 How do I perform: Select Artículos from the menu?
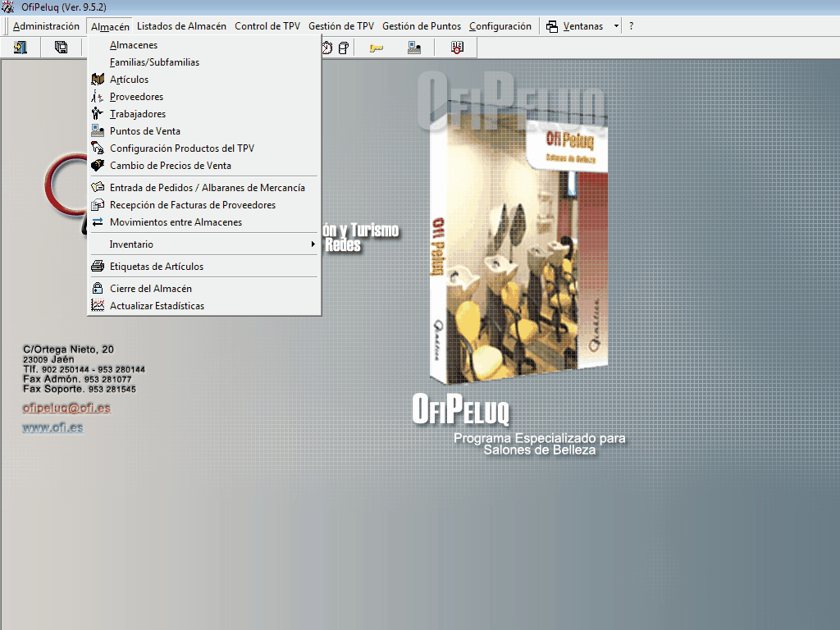click(x=204, y=80)
